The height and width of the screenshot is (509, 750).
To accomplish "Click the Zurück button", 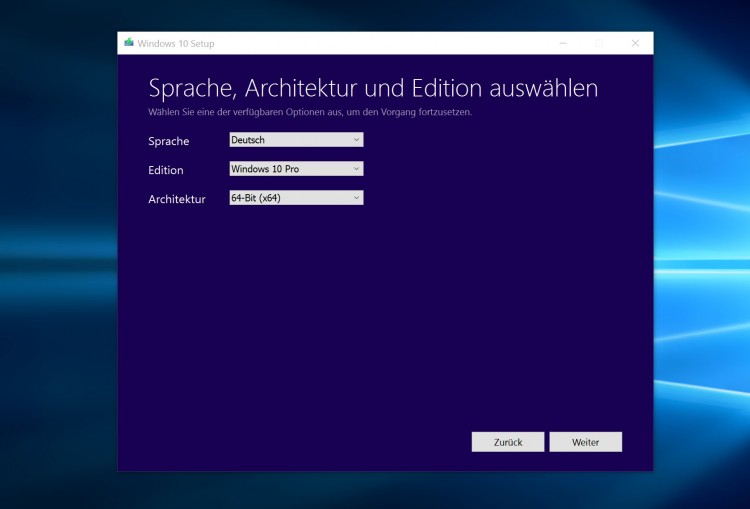I will tap(507, 442).
